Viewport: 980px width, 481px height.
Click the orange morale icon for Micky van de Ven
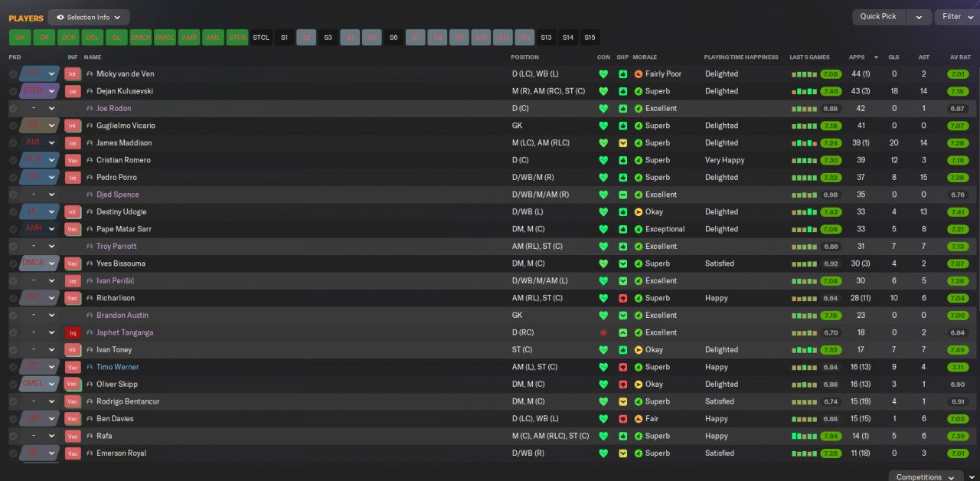click(x=638, y=74)
